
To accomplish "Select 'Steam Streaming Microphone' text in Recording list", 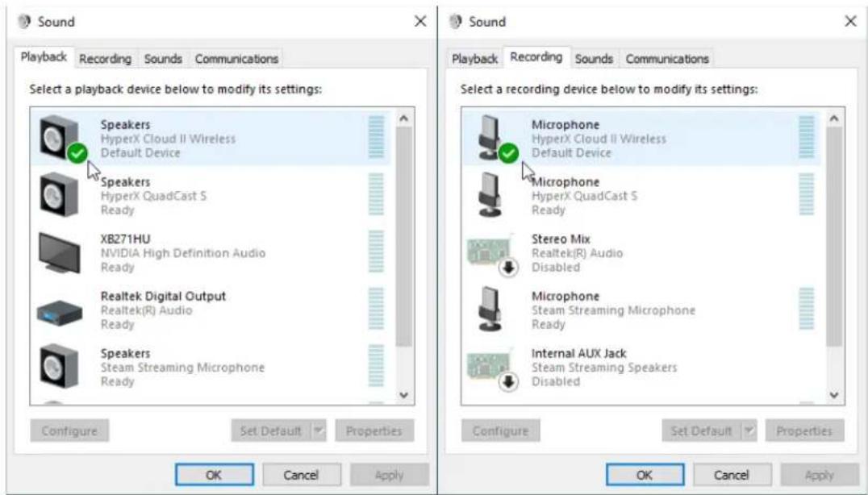I will tap(613, 310).
